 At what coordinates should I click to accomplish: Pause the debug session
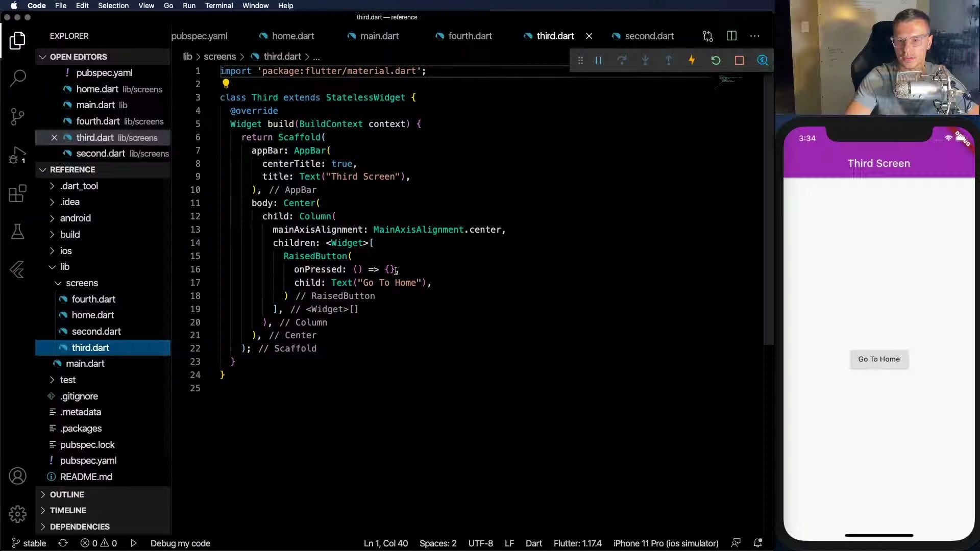pyautogui.click(x=598, y=60)
